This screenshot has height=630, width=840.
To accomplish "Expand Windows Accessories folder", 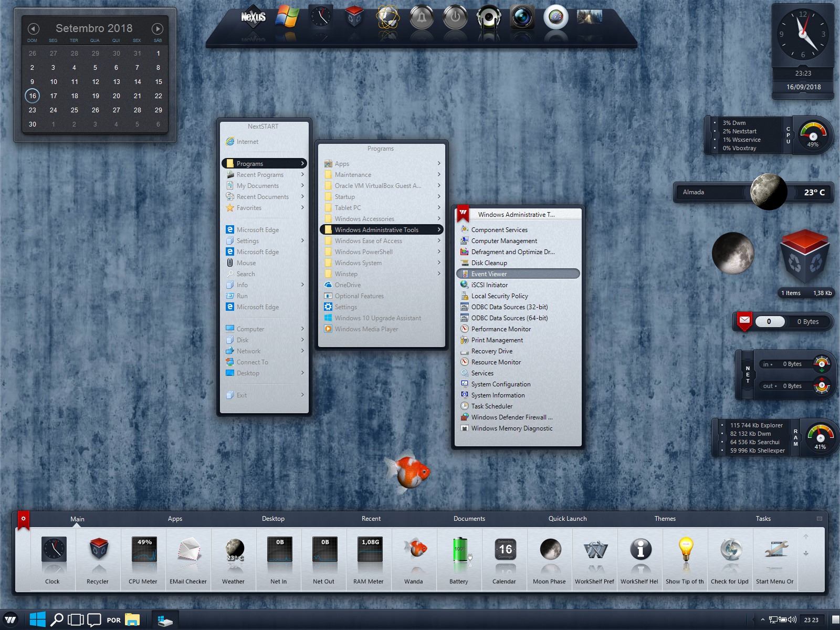I will point(382,219).
